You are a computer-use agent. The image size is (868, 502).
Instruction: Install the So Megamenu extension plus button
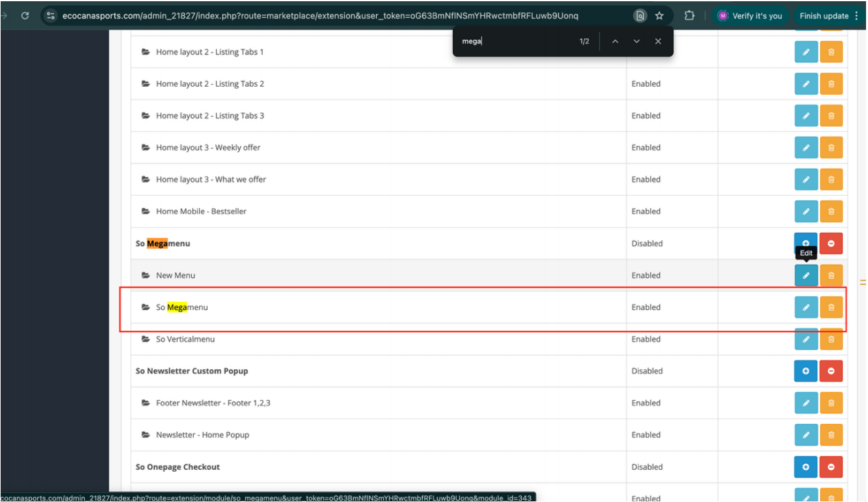806,243
